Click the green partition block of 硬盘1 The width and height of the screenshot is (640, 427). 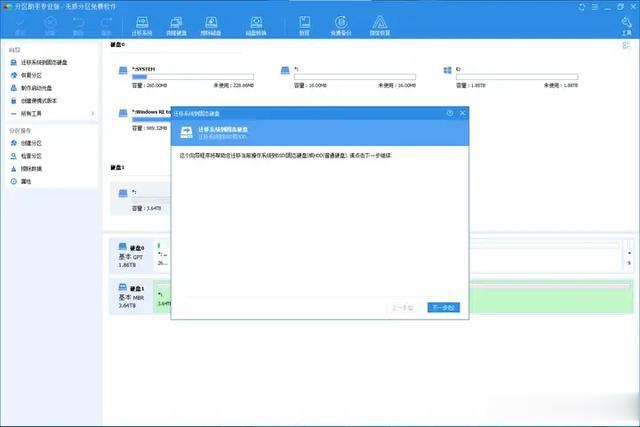(x=551, y=297)
